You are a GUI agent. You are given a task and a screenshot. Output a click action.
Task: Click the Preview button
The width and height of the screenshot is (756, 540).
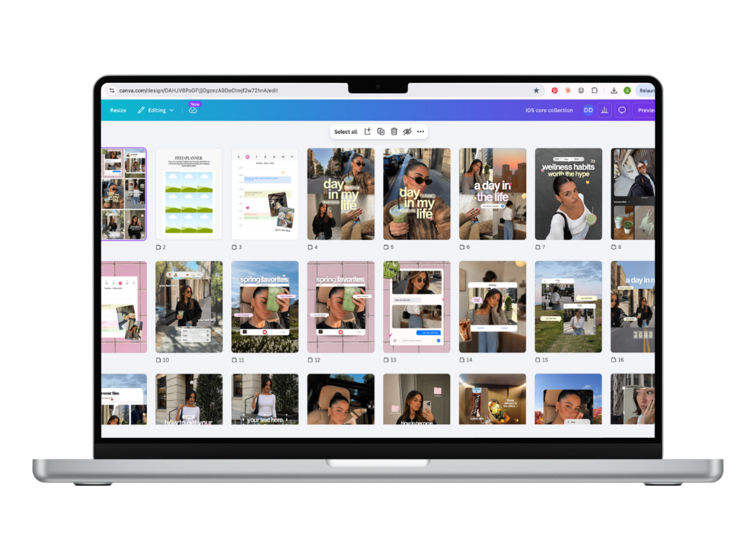click(645, 110)
